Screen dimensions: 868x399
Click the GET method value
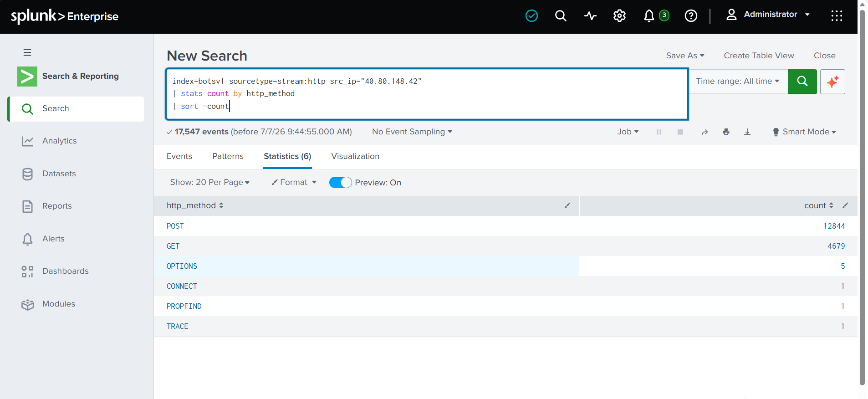click(173, 246)
